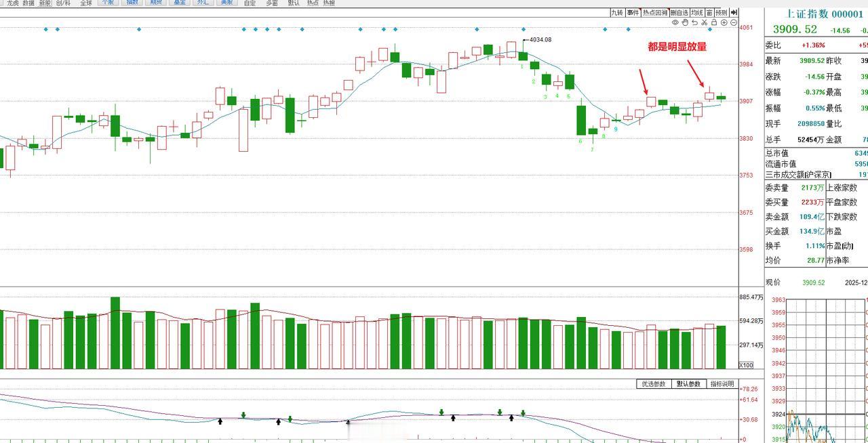Open the 热点 menu item

tap(313, 3)
